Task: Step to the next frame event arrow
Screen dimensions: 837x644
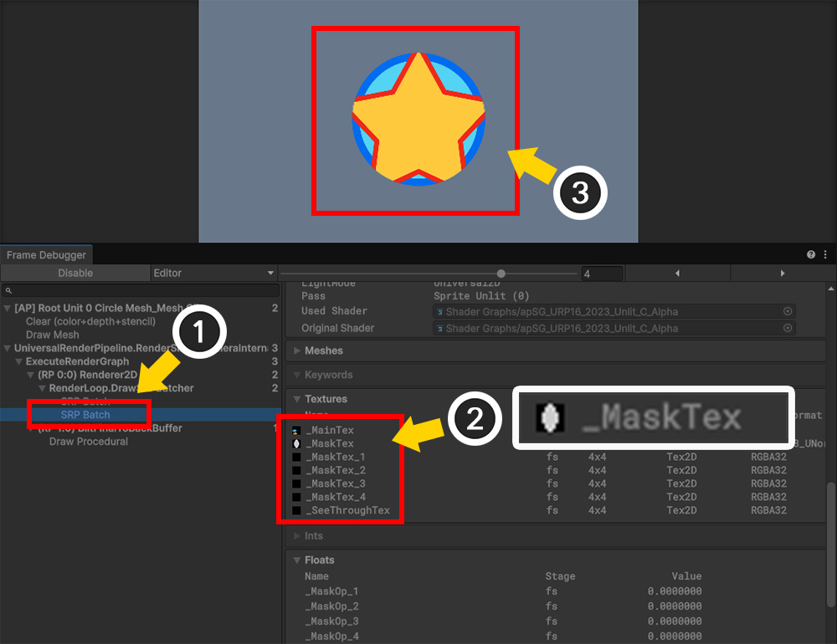Action: (783, 273)
